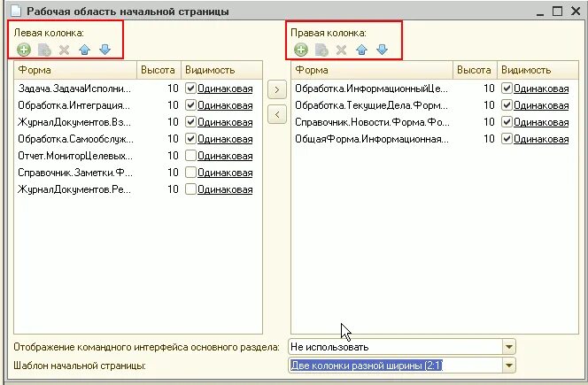The width and height of the screenshot is (588, 385).
Task: Open the command interface display dropdown
Action: (x=509, y=347)
